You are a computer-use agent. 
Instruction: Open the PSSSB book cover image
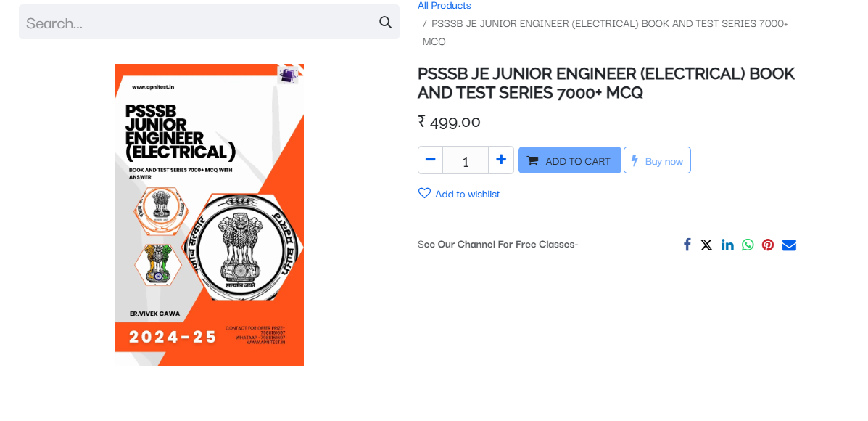pyautogui.click(x=210, y=214)
